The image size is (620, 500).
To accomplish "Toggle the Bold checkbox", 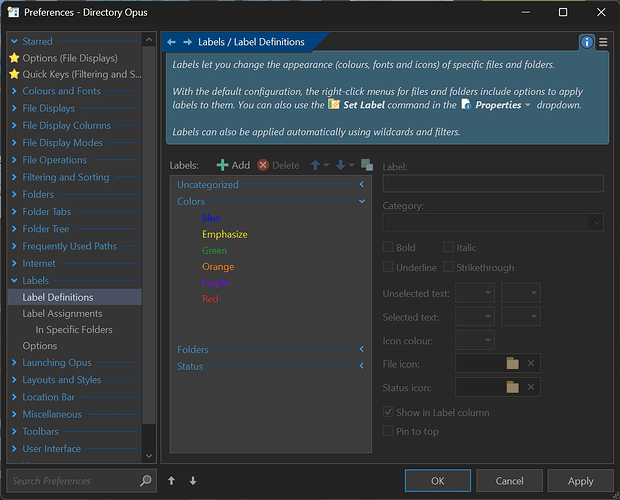I will tap(388, 247).
